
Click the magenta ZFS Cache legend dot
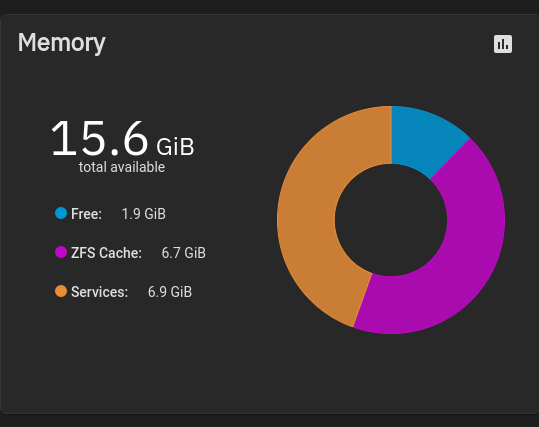[x=61, y=252]
